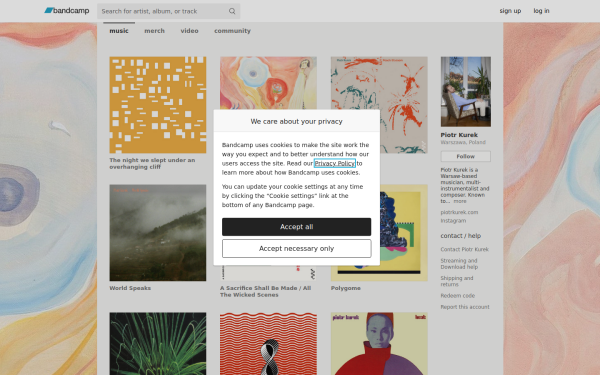Accept all cookies
Image resolution: width=600 pixels, height=375 pixels.
(x=297, y=227)
